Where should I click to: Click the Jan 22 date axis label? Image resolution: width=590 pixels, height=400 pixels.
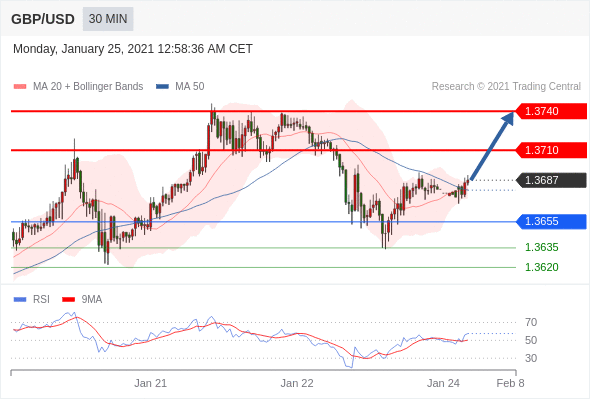tap(297, 383)
